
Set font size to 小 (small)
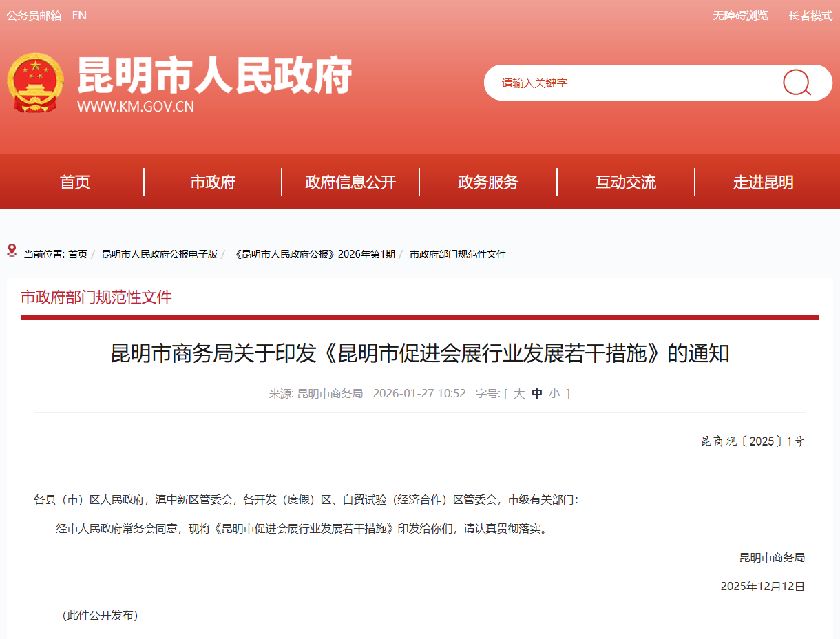[x=554, y=394]
